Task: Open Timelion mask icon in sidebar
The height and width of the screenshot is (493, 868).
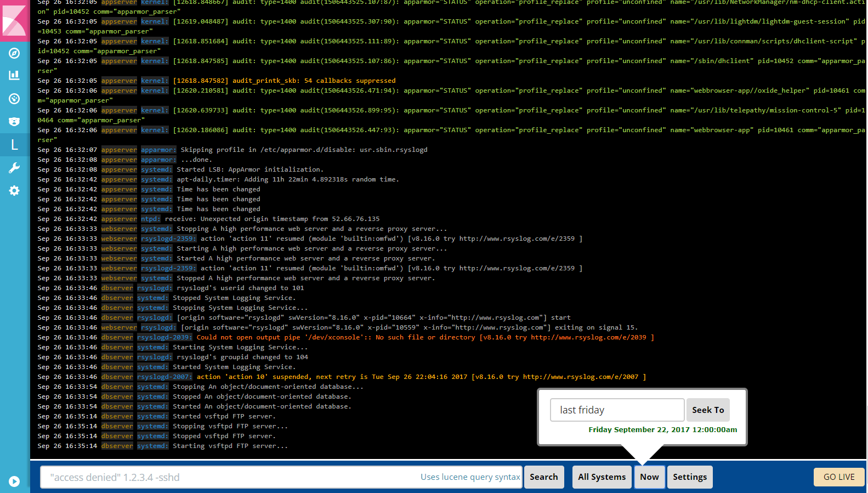Action: coord(14,121)
